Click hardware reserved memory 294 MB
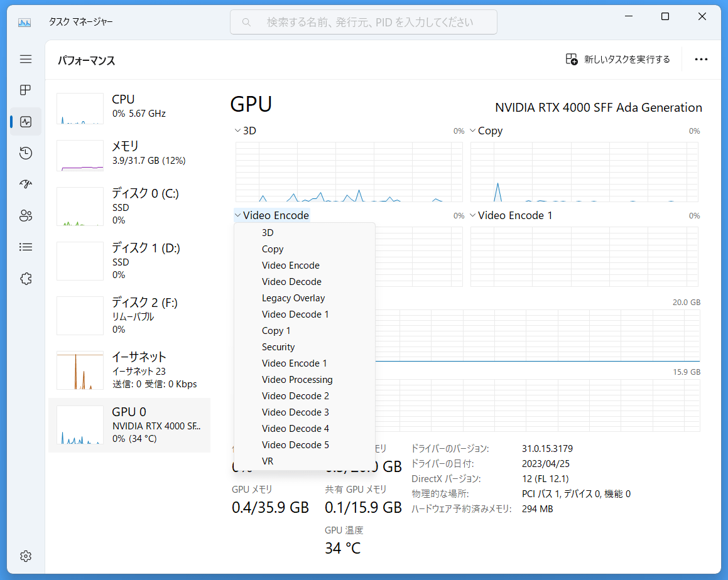728x580 pixels. pyautogui.click(x=537, y=509)
